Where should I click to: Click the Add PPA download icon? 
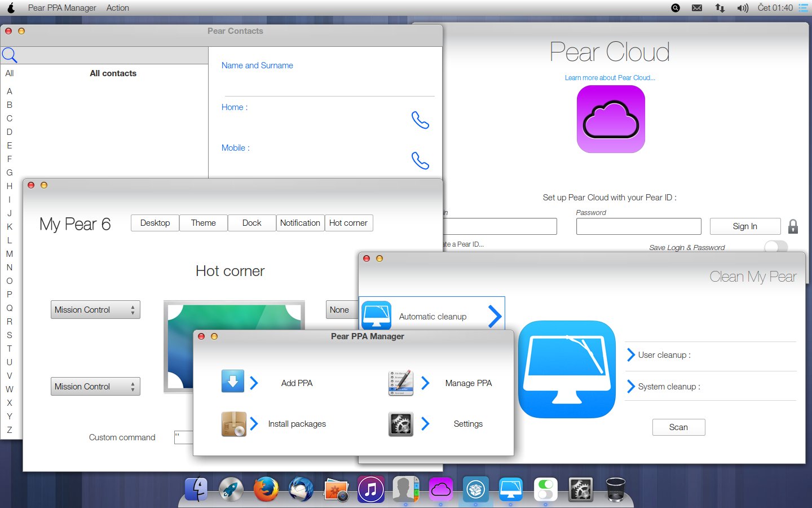(x=232, y=382)
